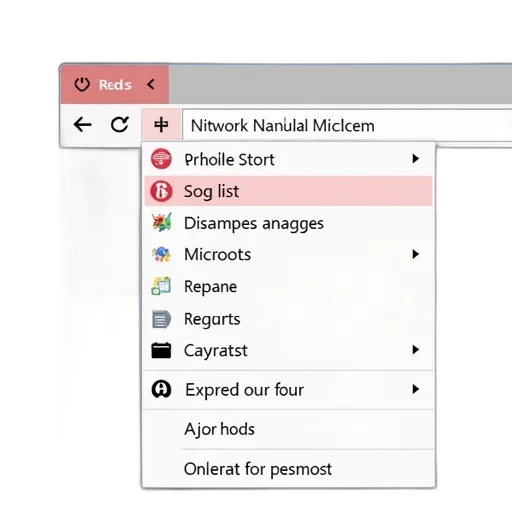Choose Repane in the dropdown menu

tap(289, 286)
